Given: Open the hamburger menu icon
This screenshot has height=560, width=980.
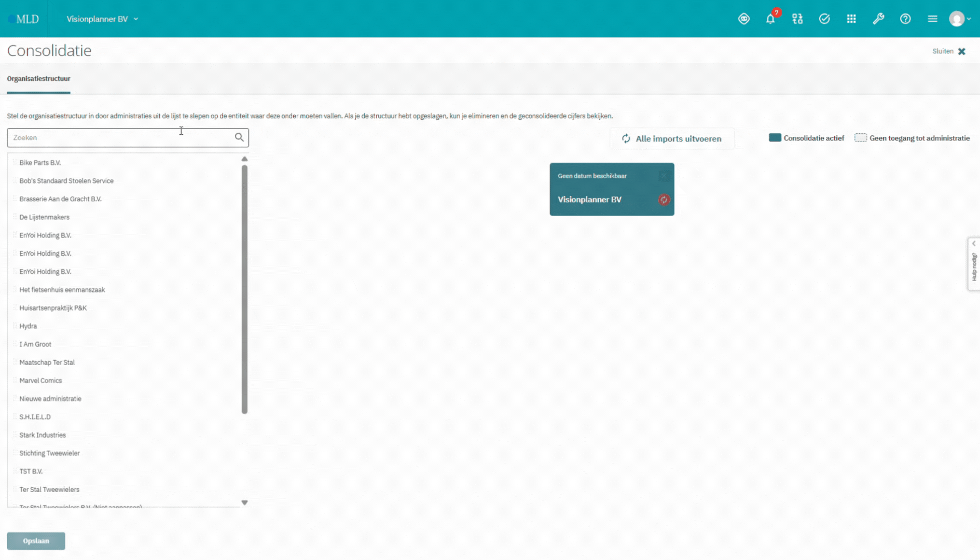Looking at the screenshot, I should pos(932,19).
